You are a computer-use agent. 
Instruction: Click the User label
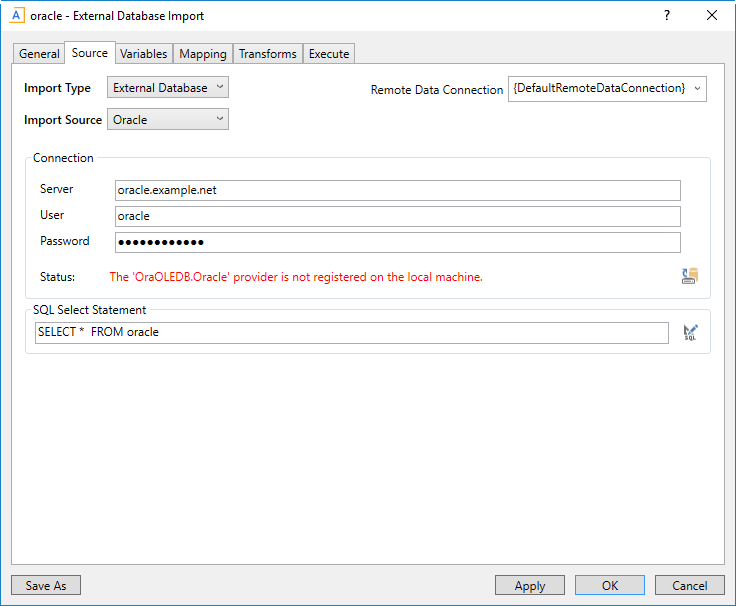52,215
